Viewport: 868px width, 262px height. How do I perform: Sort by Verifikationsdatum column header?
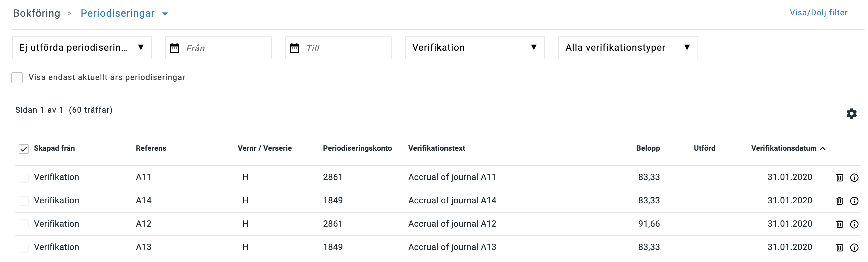click(x=783, y=148)
